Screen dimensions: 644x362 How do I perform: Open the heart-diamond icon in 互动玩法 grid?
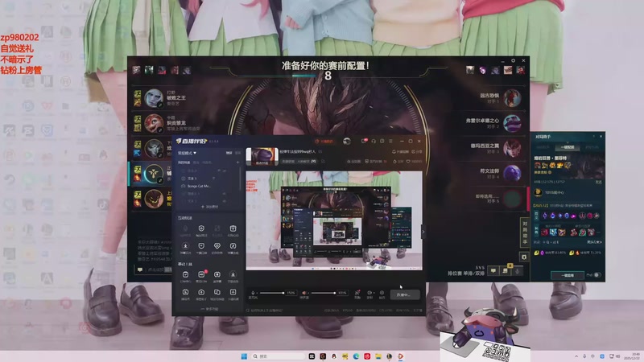[x=217, y=246]
